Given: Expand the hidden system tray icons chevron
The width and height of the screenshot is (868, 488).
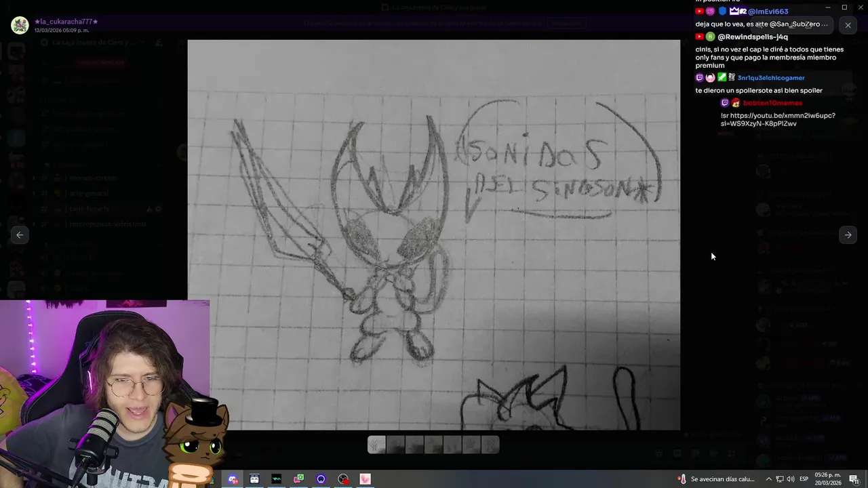Looking at the screenshot, I should [x=768, y=479].
